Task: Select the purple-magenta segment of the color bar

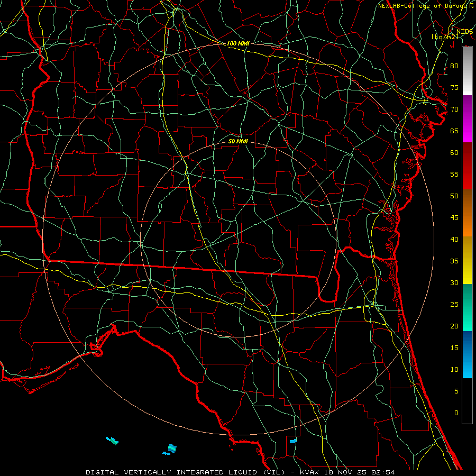Action: pos(467,118)
